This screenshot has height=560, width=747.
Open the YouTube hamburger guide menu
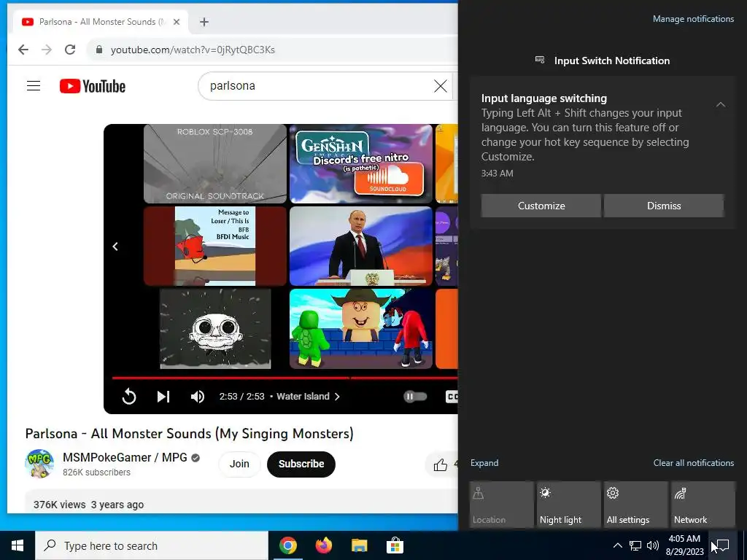pos(34,86)
